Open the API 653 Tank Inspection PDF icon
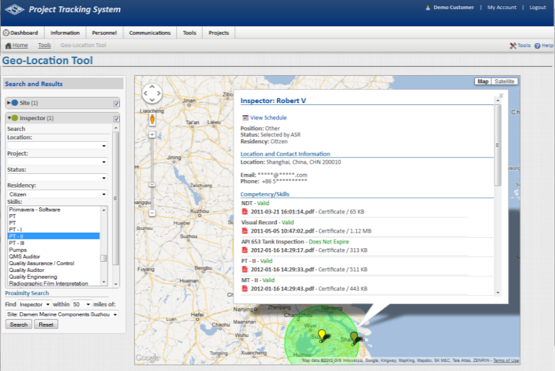The image size is (555, 371). point(244,250)
